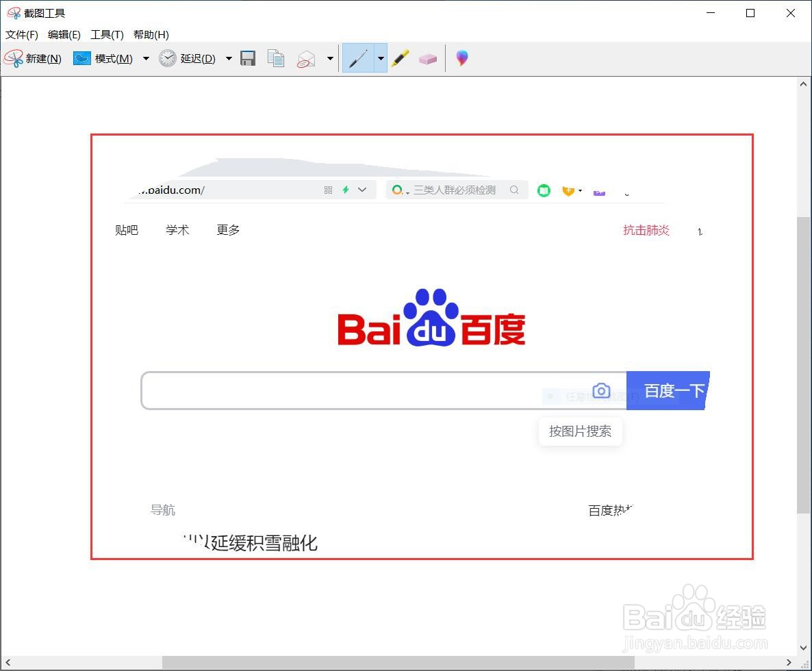Save the snip with floppy disk icon
812x671 pixels.
(248, 58)
